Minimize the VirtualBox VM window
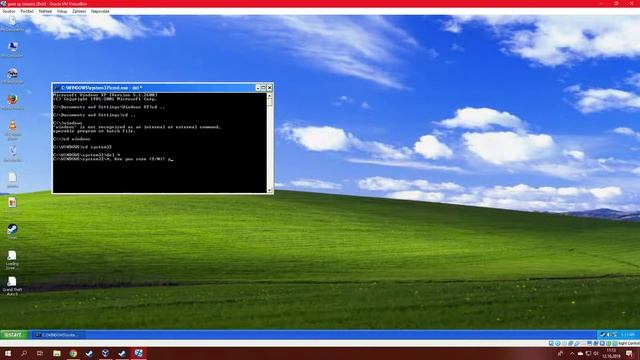 coord(602,3)
